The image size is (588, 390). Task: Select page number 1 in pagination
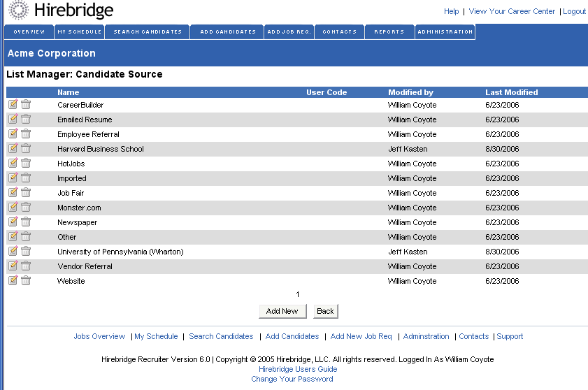click(x=298, y=294)
